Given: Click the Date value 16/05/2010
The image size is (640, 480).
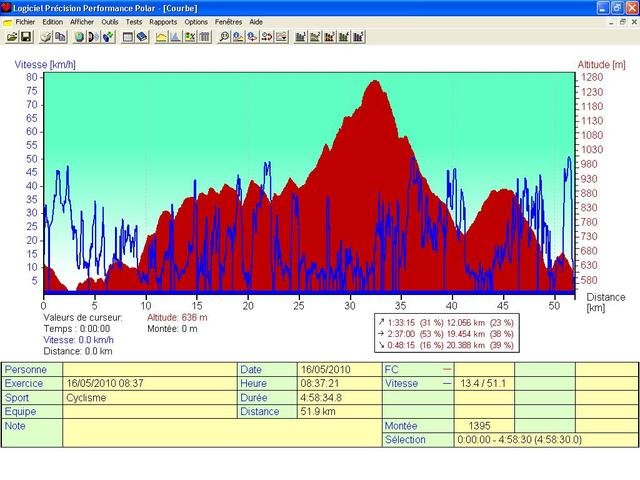Looking at the screenshot, I should 325,370.
